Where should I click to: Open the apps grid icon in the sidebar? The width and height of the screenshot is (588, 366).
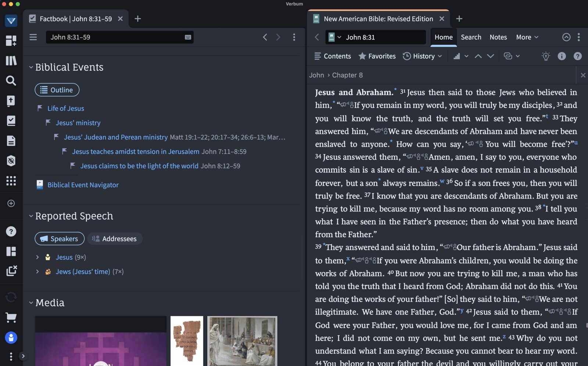click(x=11, y=181)
